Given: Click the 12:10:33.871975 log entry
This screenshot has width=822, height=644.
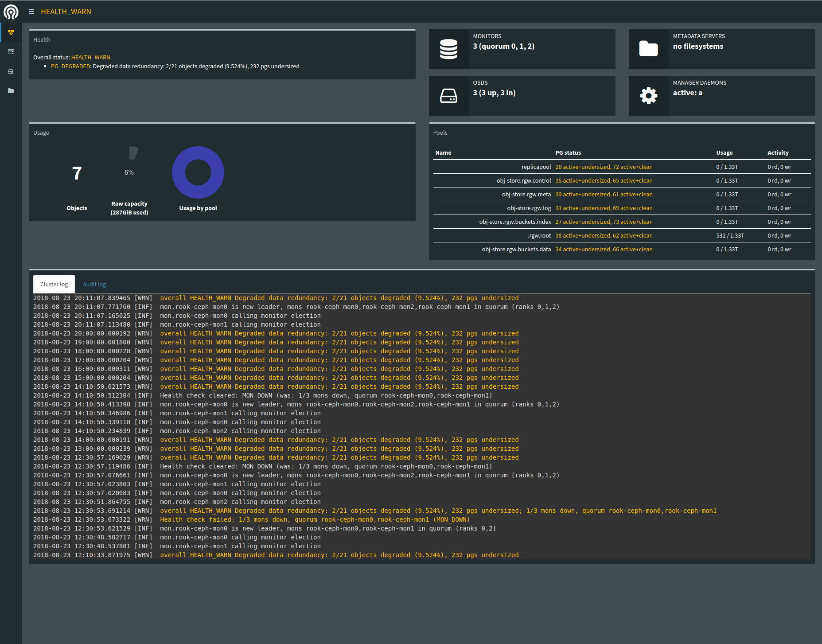Looking at the screenshot, I should 276,555.
